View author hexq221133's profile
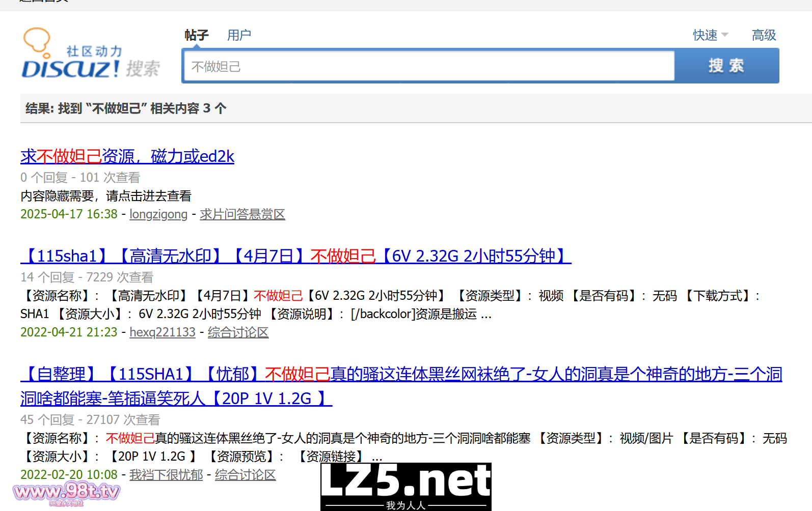812x511 pixels. coord(163,332)
